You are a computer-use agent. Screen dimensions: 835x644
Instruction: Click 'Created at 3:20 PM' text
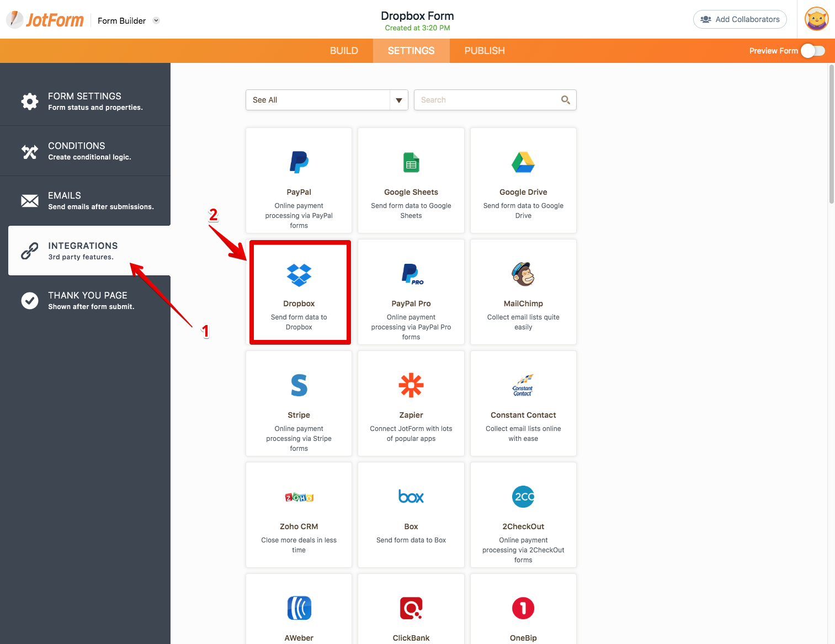coord(417,28)
